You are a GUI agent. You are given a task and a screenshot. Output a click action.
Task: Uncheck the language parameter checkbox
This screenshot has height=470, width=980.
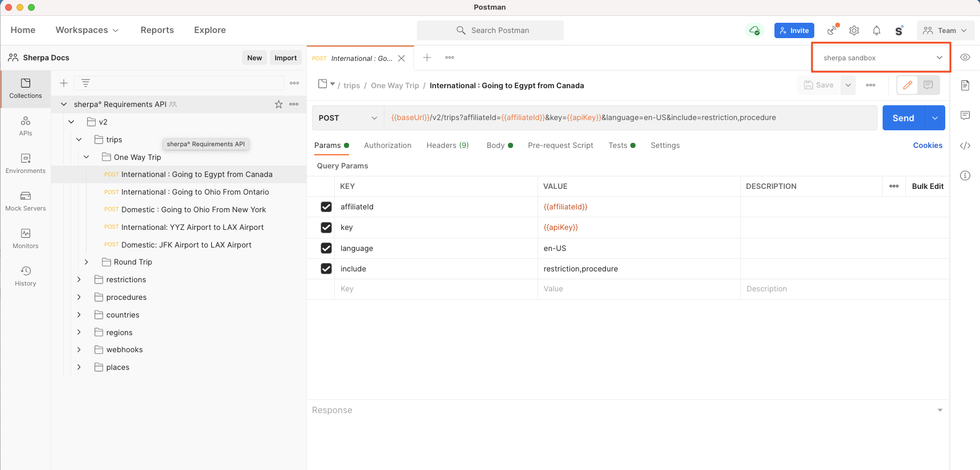[x=326, y=248]
